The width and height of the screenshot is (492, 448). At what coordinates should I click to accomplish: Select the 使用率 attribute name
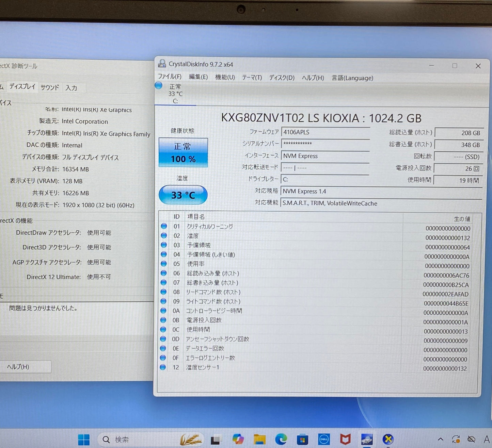(196, 264)
